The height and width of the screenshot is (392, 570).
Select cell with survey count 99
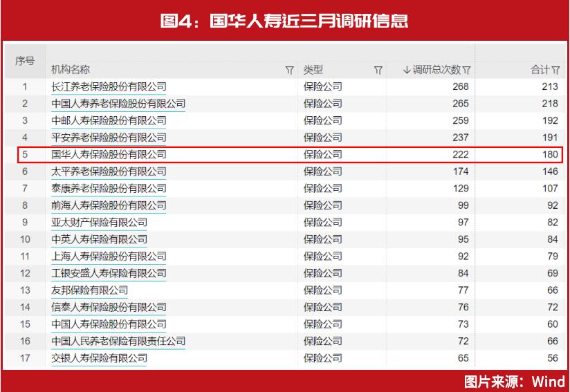tap(463, 205)
